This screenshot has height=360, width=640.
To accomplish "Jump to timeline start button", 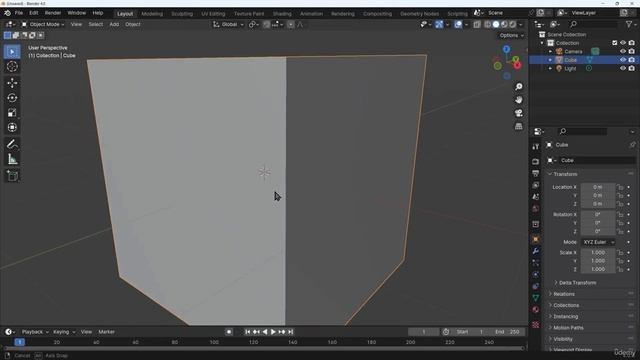I will coord(247,332).
